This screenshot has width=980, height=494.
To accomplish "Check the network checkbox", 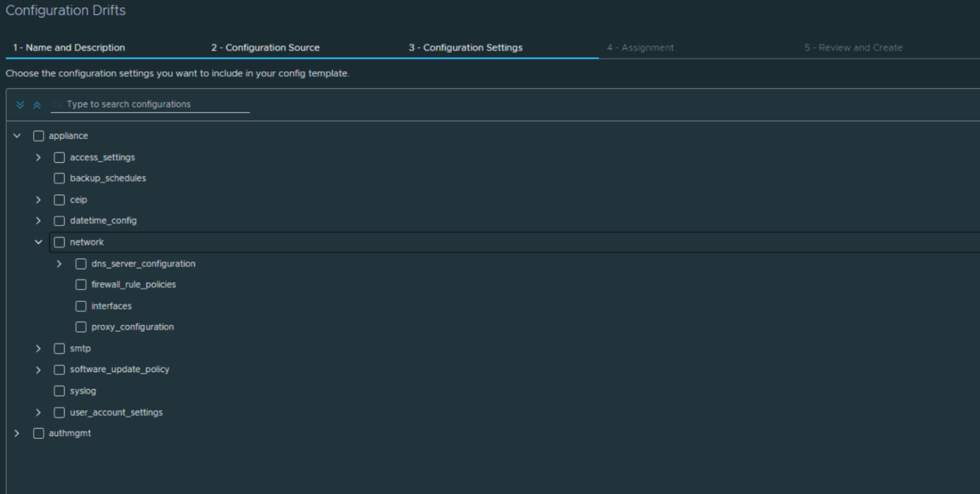I will coord(59,241).
